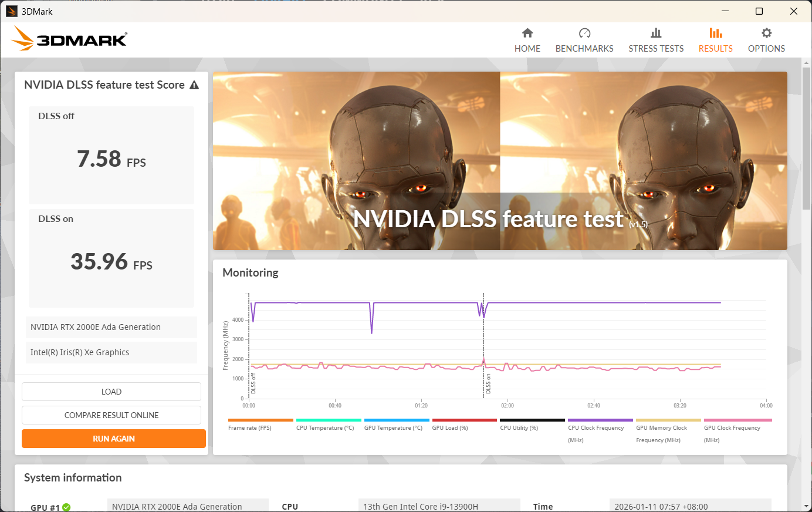Click the green checkmark next to GPU #1
This screenshot has height=512, width=812.
(66, 507)
